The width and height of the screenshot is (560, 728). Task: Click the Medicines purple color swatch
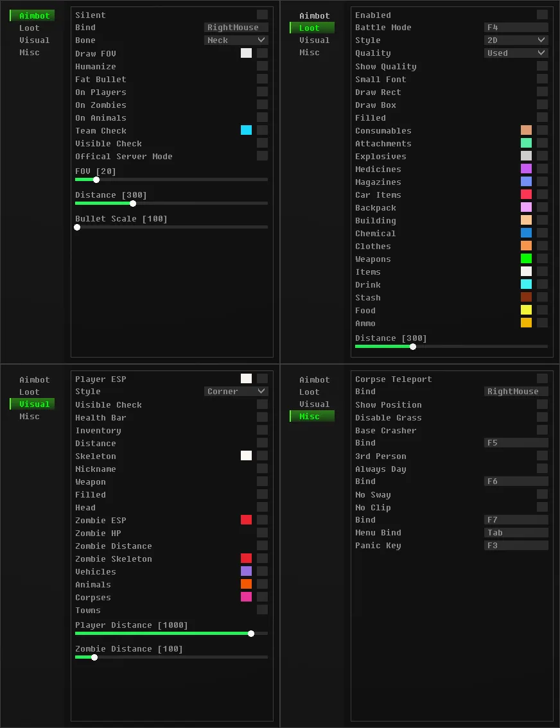point(527,168)
